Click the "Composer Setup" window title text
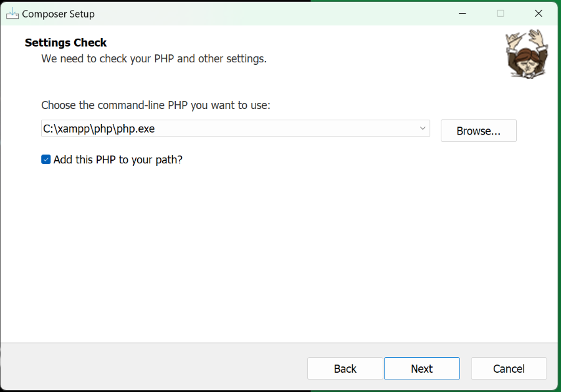This screenshot has width=561, height=392. point(59,14)
